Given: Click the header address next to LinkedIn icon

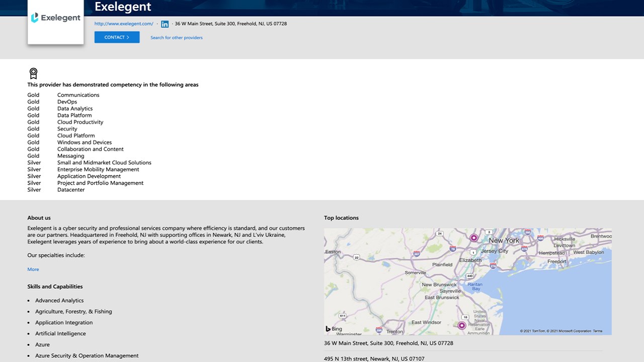Looking at the screenshot, I should (230, 24).
